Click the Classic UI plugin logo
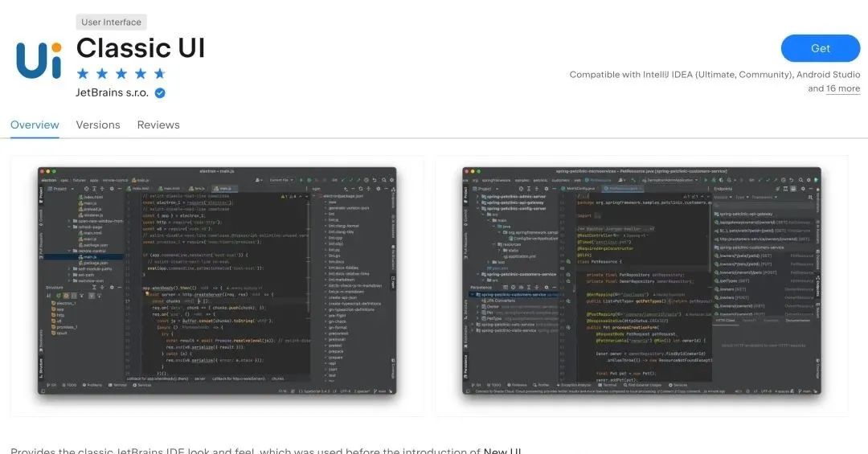868x454 pixels. click(x=39, y=59)
